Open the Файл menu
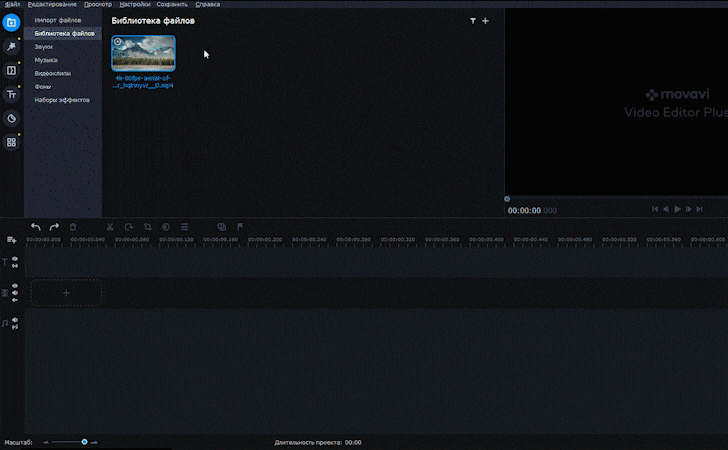 click(11, 5)
